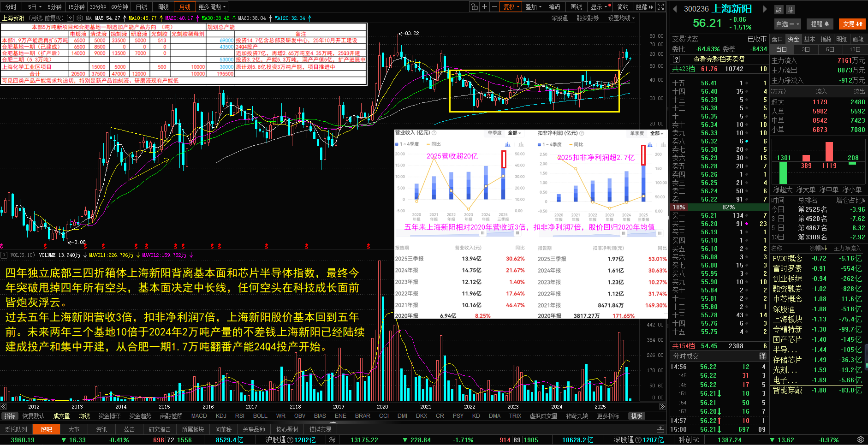Enter fullscreen chart mode

click(661, 7)
